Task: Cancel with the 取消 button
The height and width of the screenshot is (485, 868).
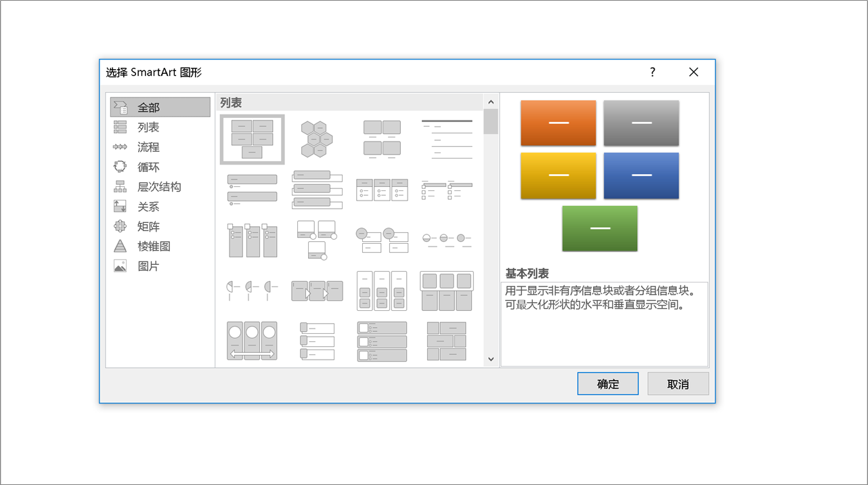Action: coord(678,384)
